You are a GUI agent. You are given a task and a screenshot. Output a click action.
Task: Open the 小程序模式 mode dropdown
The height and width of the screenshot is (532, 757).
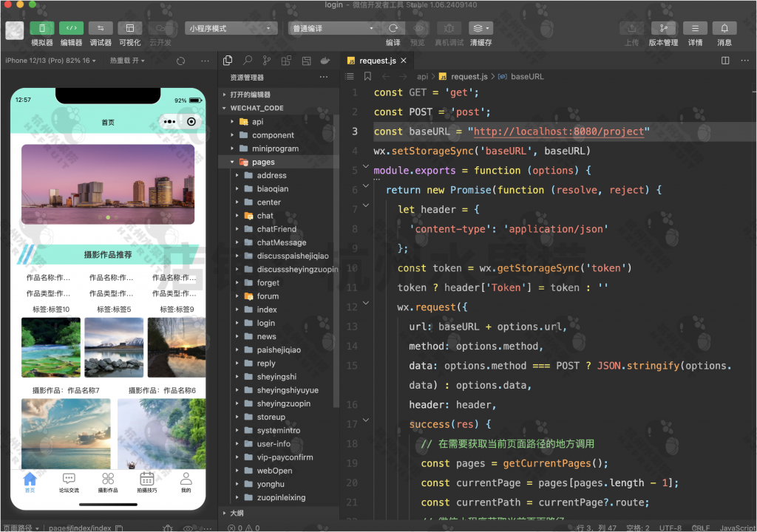tap(230, 29)
